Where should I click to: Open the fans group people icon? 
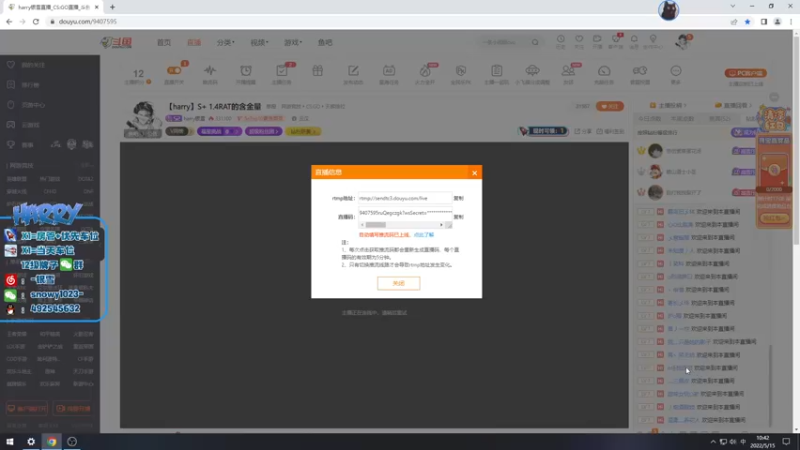pos(568,73)
